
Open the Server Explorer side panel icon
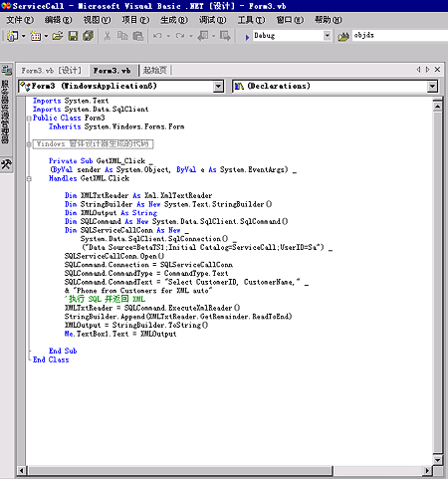click(6, 71)
